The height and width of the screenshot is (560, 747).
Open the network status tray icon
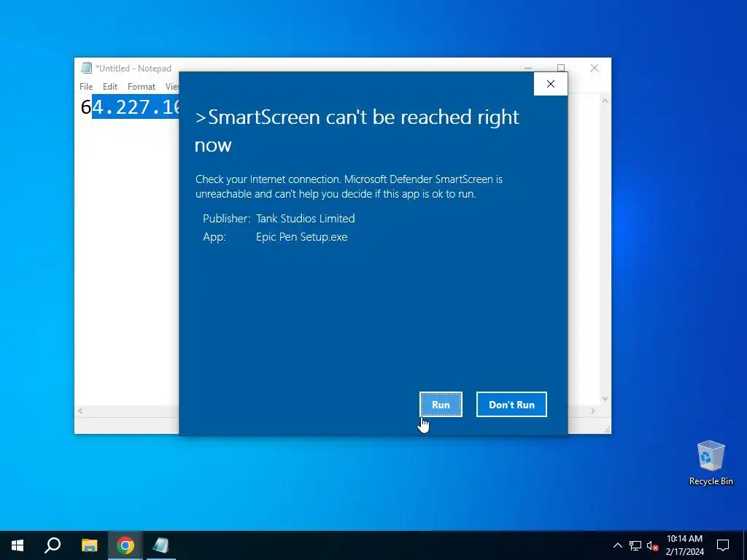coord(635,545)
